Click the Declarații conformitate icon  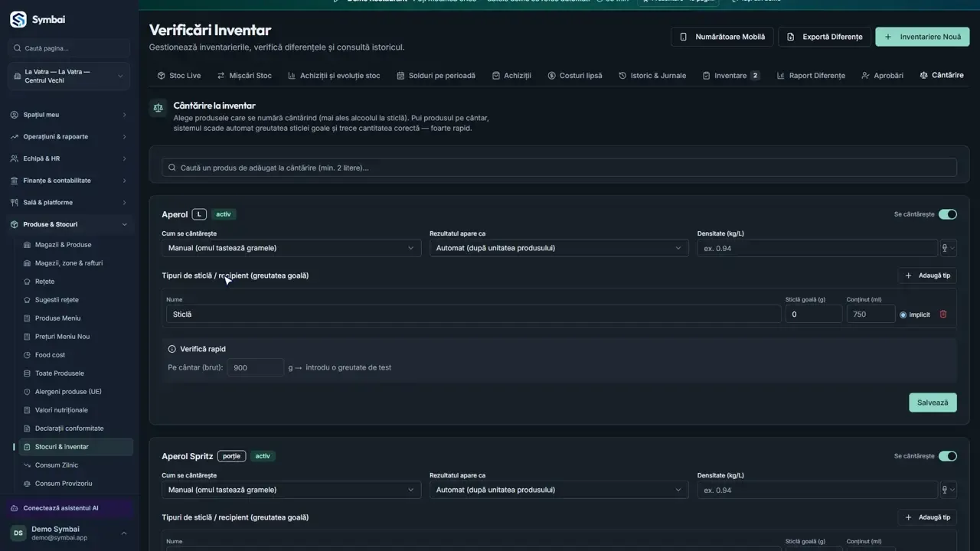(28, 429)
